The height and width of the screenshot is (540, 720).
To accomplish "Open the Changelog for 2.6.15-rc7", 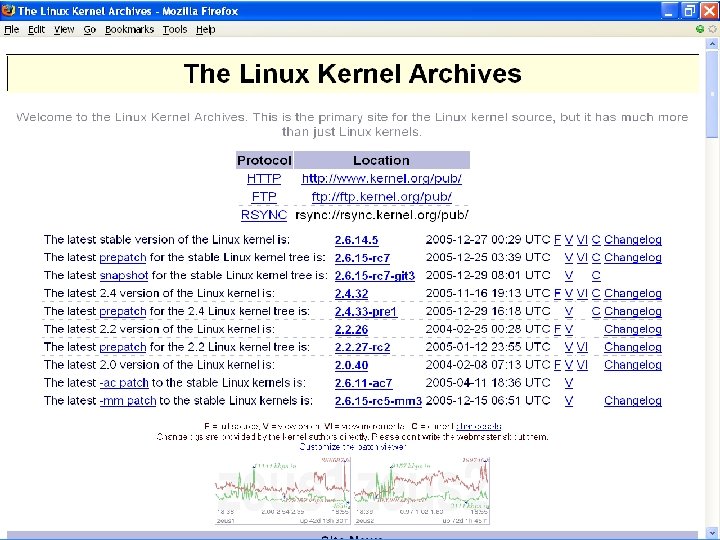I will point(633,258).
